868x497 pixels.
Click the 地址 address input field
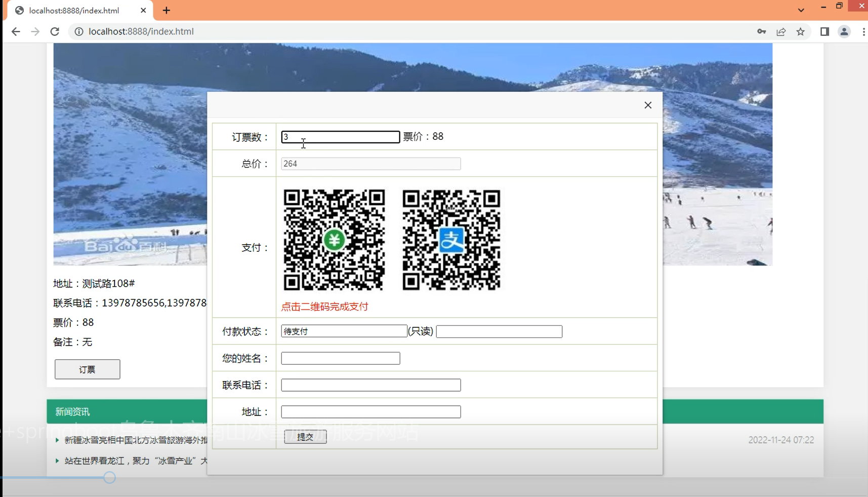370,412
